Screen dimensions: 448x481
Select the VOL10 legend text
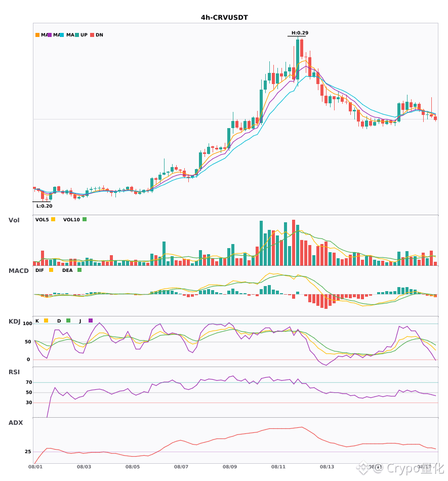[71, 220]
